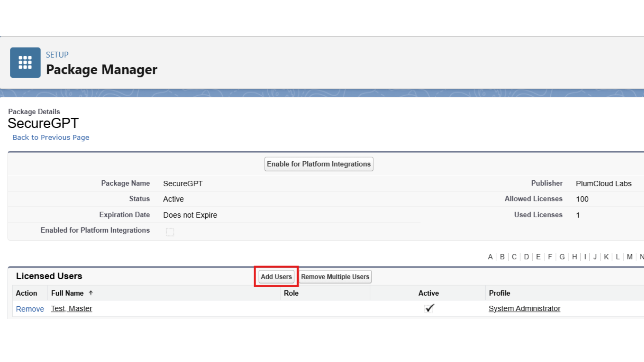Filter users by letter G
644x362 pixels.
[562, 257]
